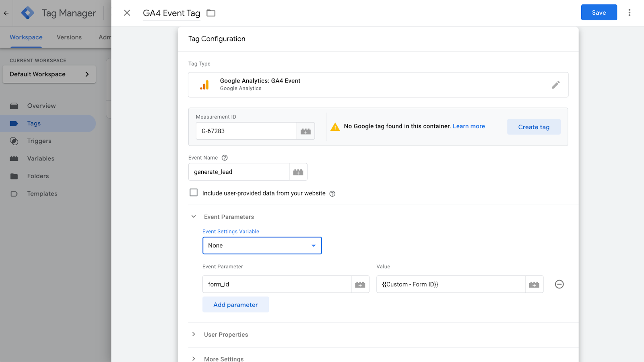Click the form_id parameter input
The height and width of the screenshot is (362, 644).
click(277, 284)
